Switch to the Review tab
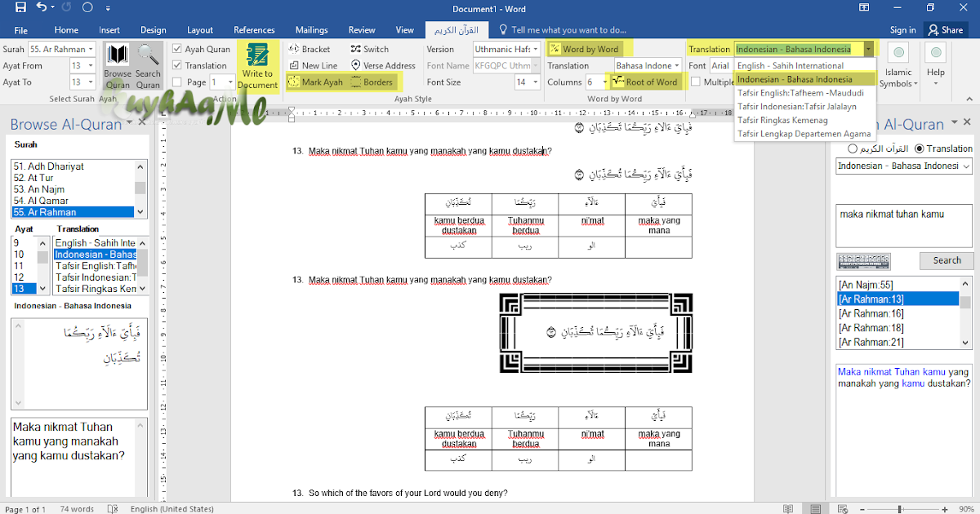980x514 pixels. pos(362,30)
